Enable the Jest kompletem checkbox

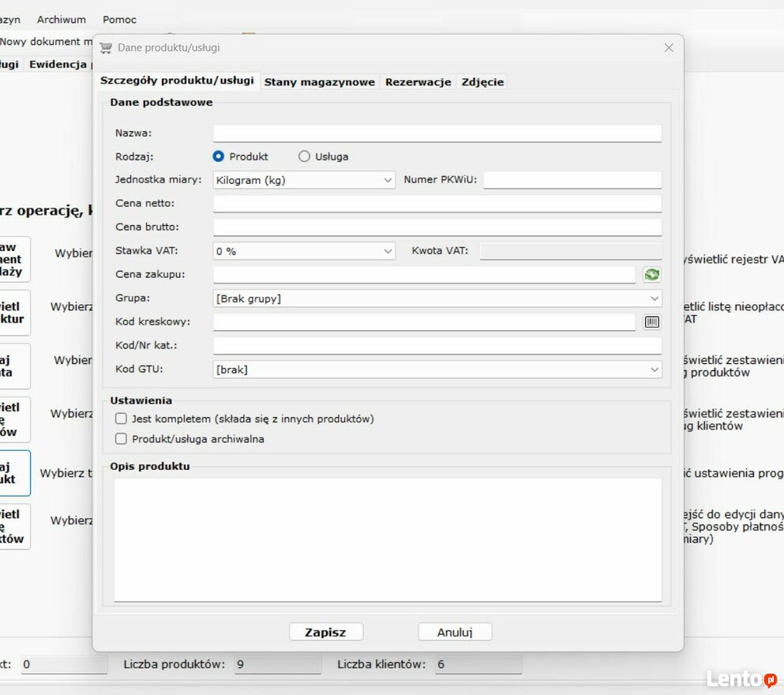coord(121,419)
